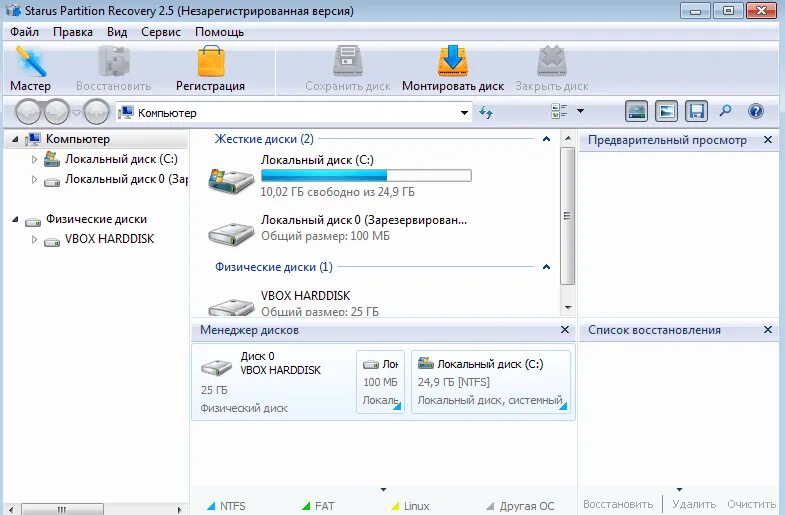
Task: Open the Вид menu
Action: [x=117, y=32]
